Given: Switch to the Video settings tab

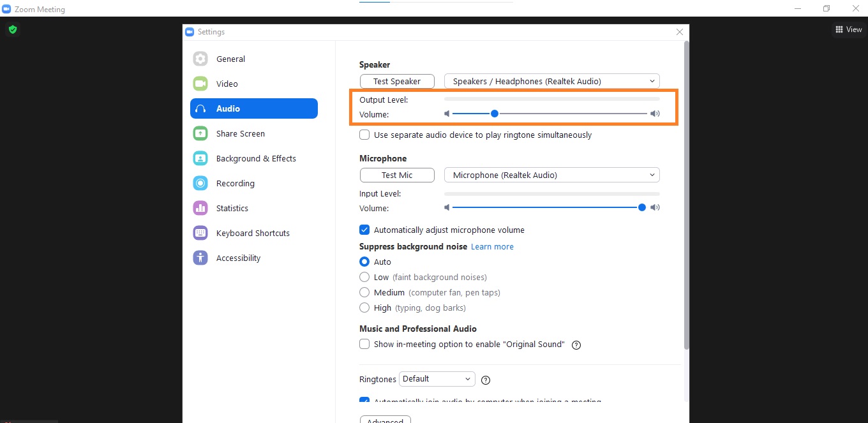Looking at the screenshot, I should coord(254,84).
